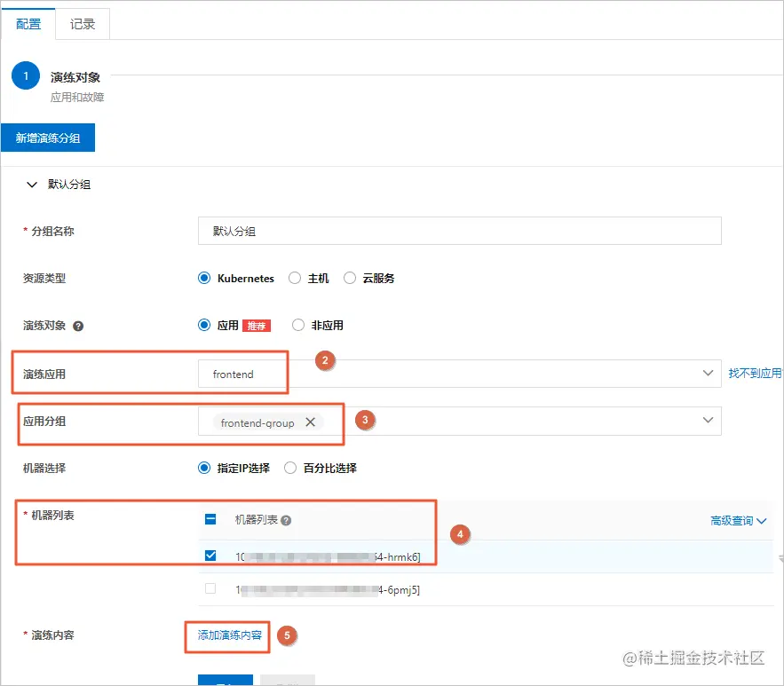The image size is (784, 686).
Task: Click the 新增演练分组 button
Action: tap(48, 138)
